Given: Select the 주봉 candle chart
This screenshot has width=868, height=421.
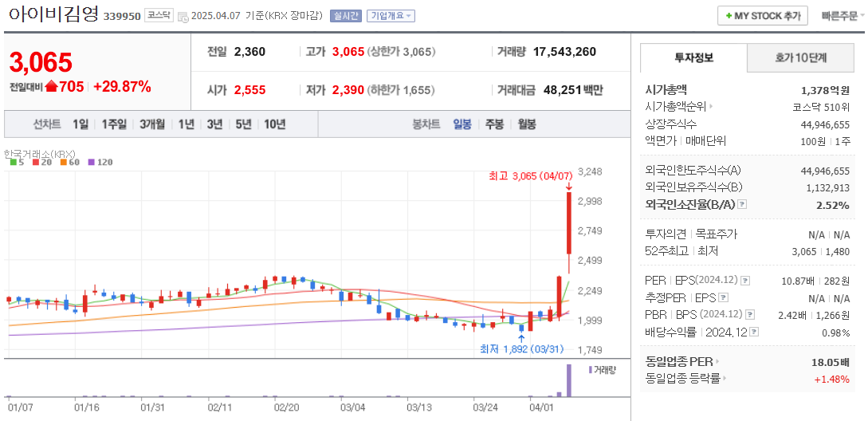Looking at the screenshot, I should pyautogui.click(x=494, y=124).
